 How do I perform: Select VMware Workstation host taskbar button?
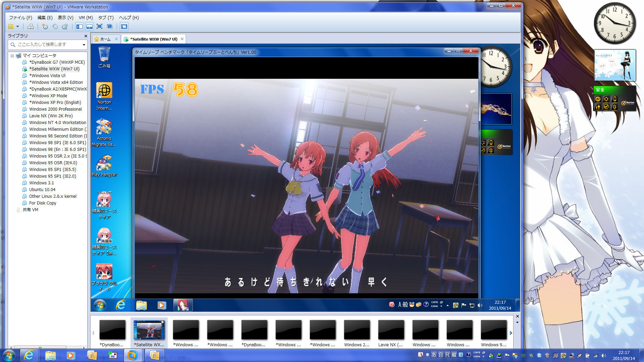click(x=133, y=355)
